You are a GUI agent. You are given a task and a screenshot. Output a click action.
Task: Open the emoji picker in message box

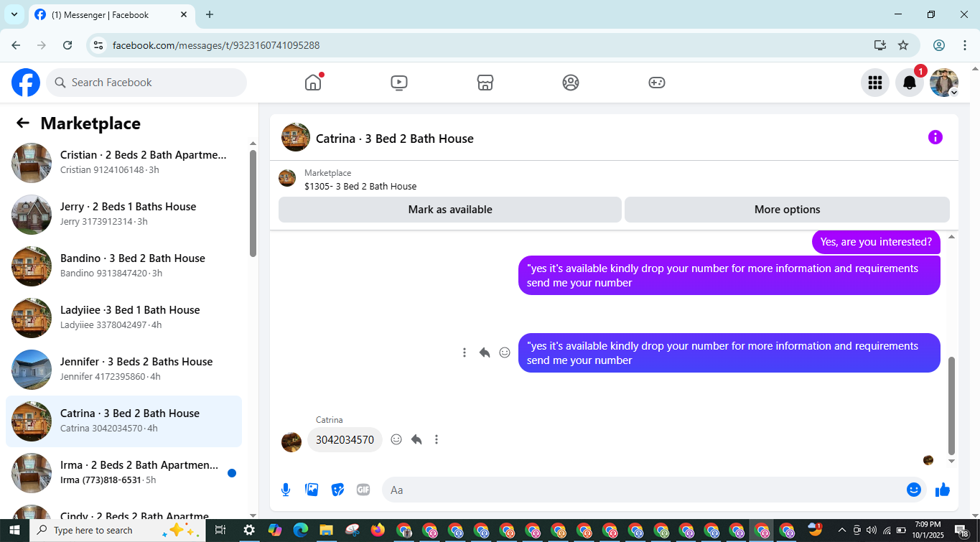[914, 490]
